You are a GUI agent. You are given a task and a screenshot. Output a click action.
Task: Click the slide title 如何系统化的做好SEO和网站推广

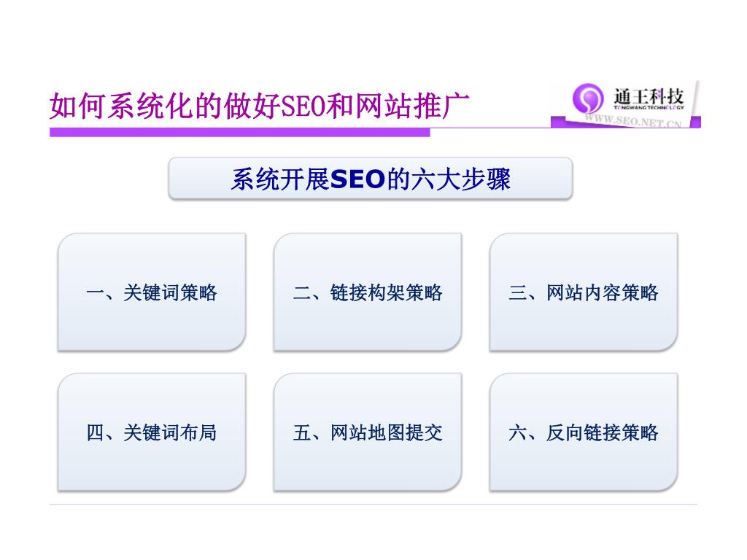[x=260, y=106]
